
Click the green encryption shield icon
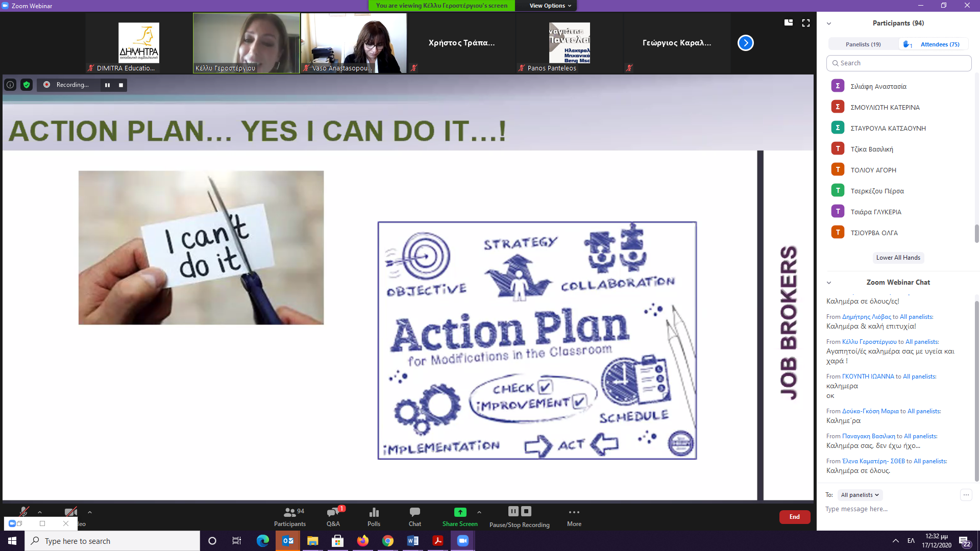pyautogui.click(x=27, y=85)
